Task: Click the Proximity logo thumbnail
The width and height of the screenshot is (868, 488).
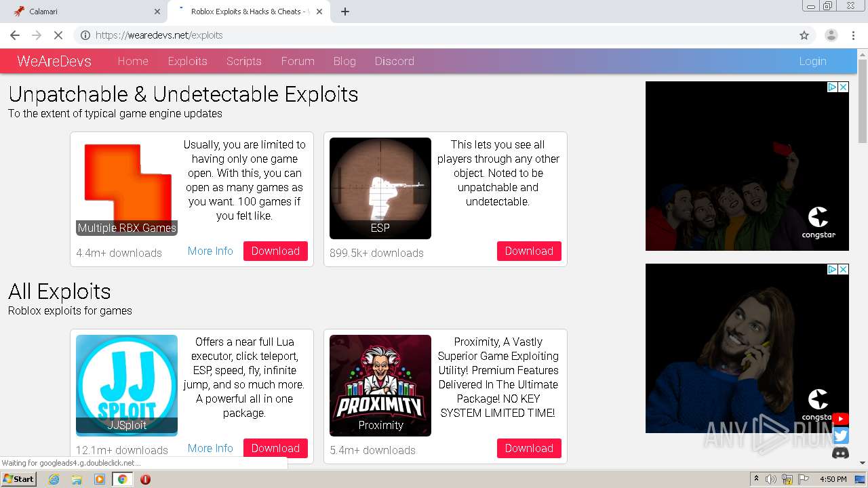Action: tap(380, 385)
